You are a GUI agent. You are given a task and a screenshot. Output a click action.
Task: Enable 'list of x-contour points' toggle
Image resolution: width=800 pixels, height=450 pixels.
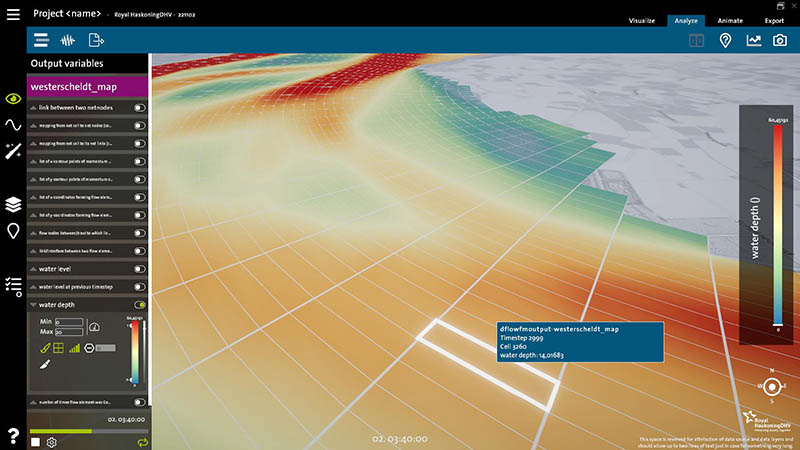pyautogui.click(x=139, y=161)
